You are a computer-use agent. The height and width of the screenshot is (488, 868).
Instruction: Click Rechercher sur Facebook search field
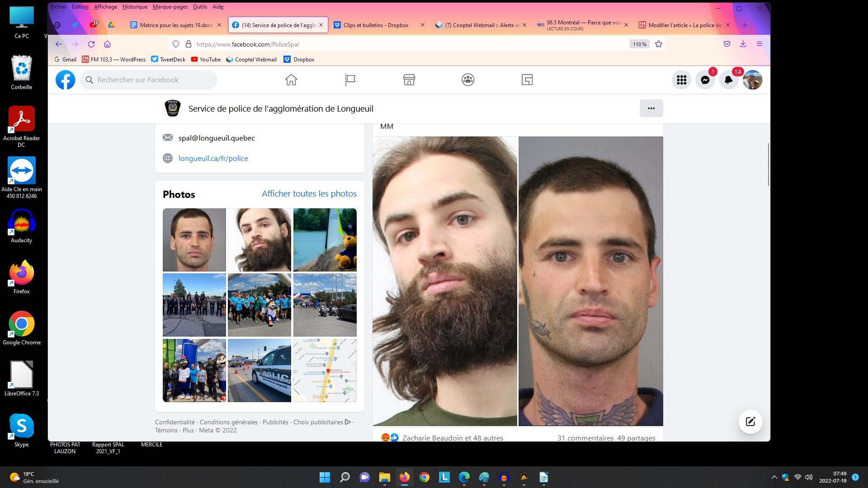[149, 80]
